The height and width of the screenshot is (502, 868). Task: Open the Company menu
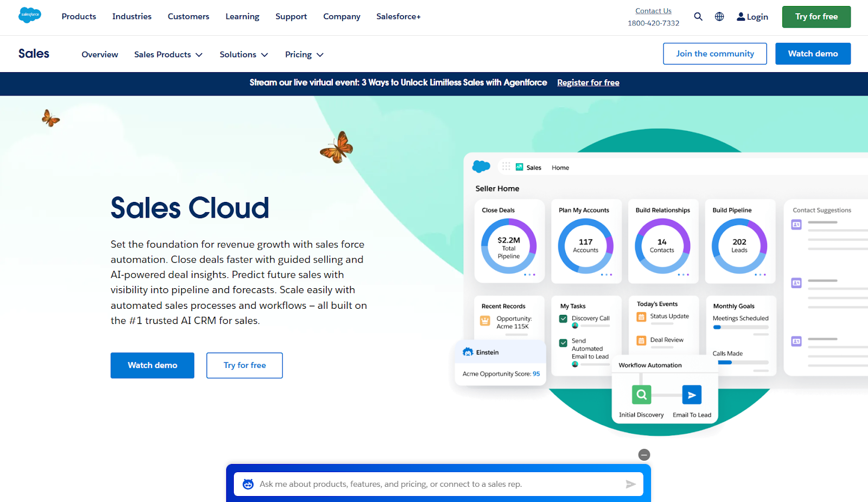tap(342, 17)
